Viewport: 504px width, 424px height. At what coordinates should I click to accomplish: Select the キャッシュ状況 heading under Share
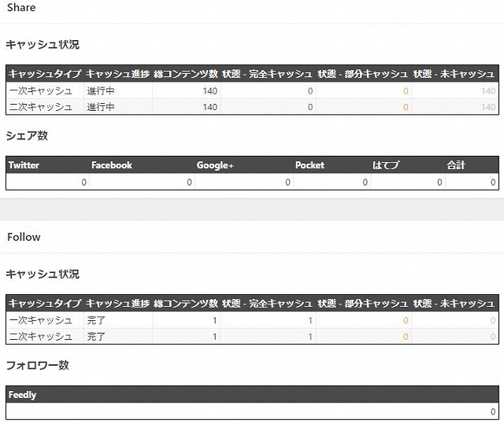tap(43, 44)
